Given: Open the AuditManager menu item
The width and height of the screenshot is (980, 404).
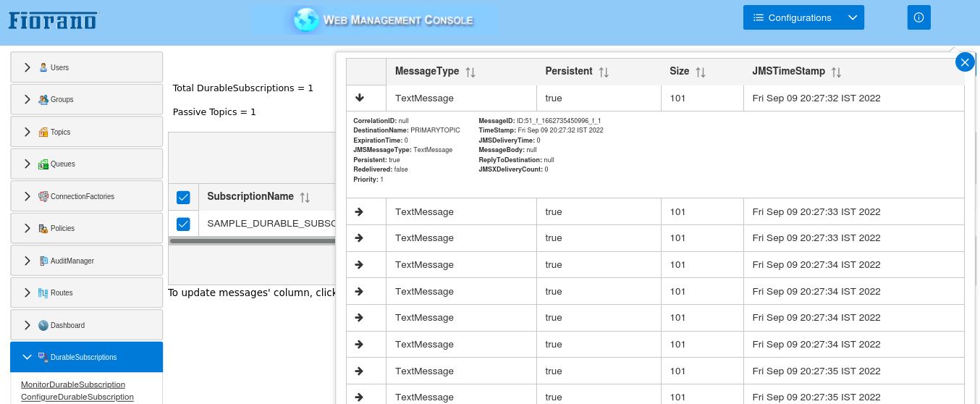Looking at the screenshot, I should (72, 261).
